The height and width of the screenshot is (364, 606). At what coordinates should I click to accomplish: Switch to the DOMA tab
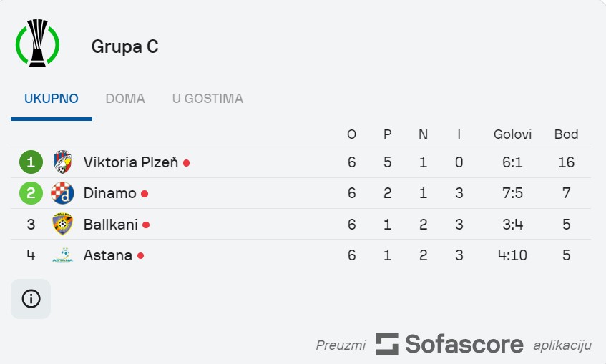pos(125,99)
